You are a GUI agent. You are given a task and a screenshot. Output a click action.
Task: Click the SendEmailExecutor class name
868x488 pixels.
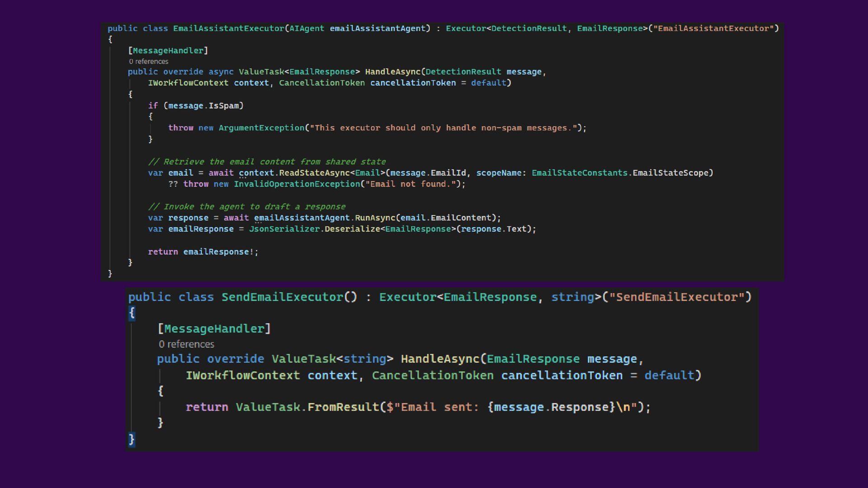coord(283,297)
